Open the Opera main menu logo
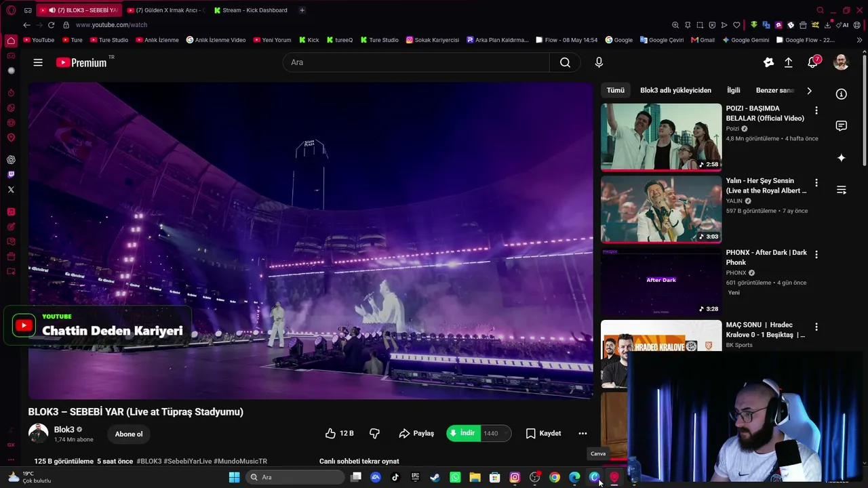The image size is (868, 488). (x=11, y=10)
